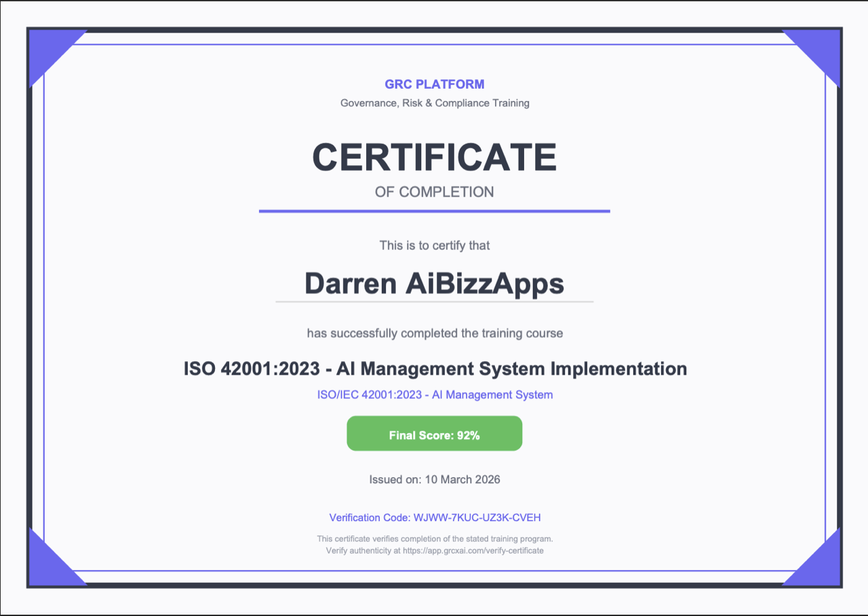Click the certificate verification disclaimer text

[434, 539]
